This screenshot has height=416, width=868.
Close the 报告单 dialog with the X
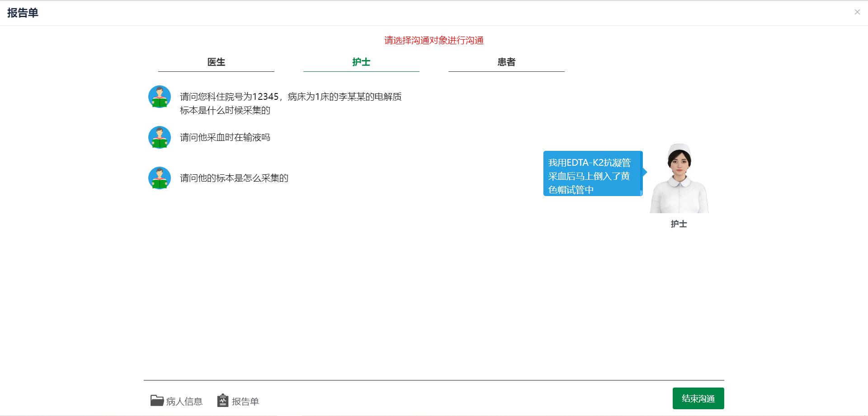tap(857, 12)
